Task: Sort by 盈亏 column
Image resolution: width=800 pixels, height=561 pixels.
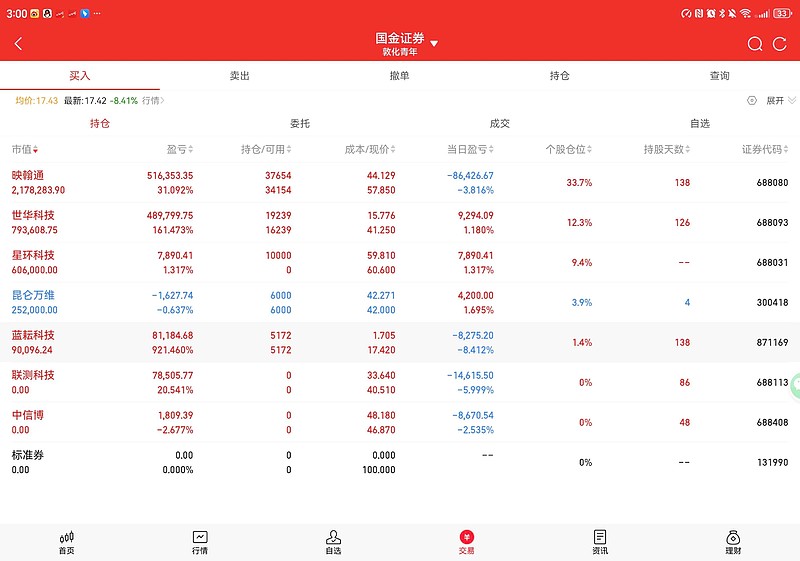Action: 180,149
